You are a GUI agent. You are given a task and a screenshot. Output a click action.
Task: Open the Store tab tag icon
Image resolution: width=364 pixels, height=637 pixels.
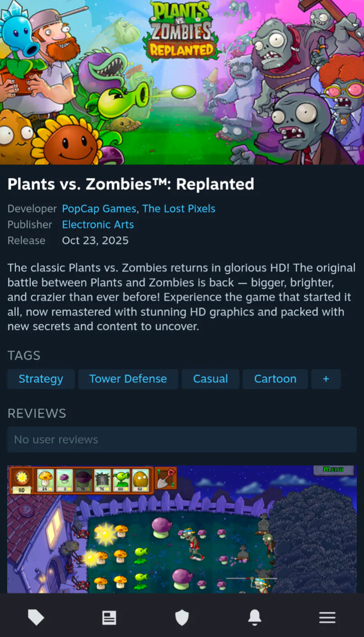36,617
